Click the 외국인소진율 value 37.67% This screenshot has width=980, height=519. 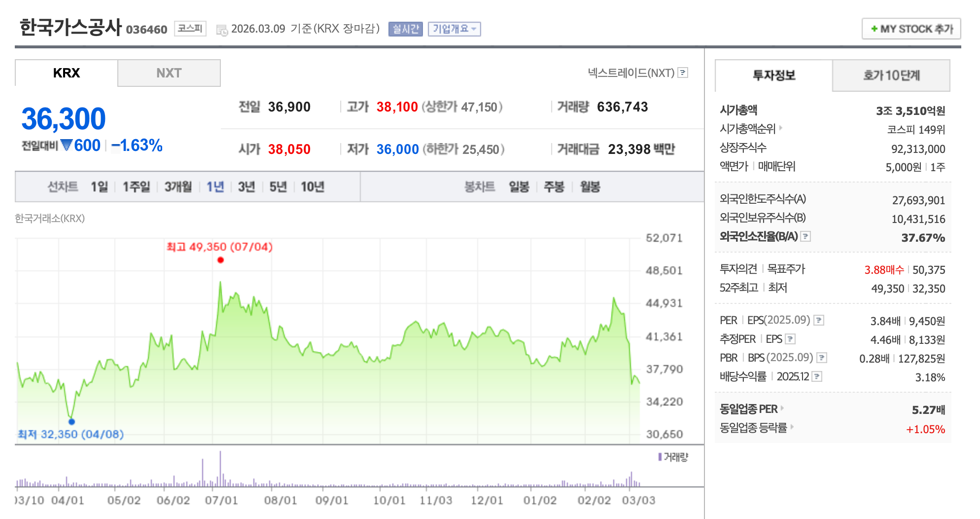tap(923, 237)
